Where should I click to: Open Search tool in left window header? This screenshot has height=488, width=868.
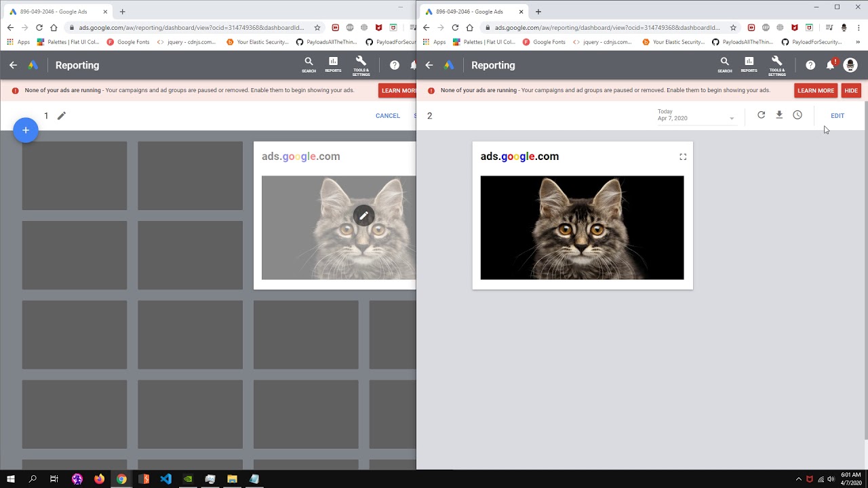click(x=309, y=65)
